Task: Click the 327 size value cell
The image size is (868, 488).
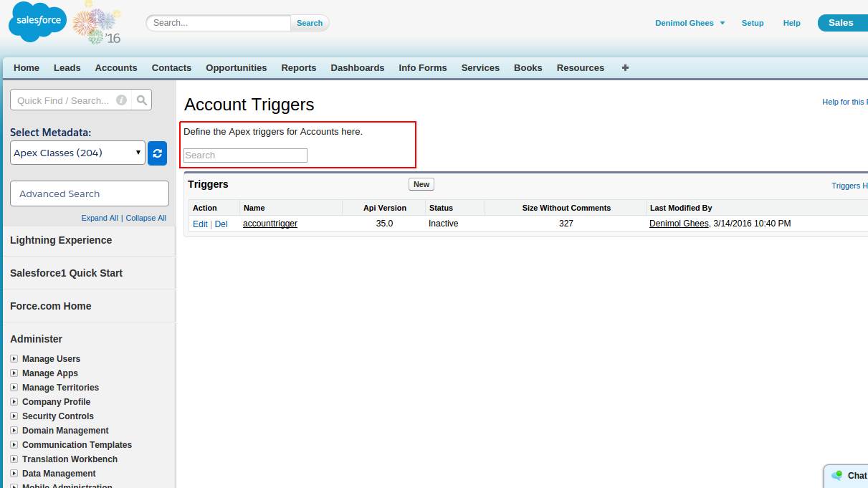Action: coord(566,224)
